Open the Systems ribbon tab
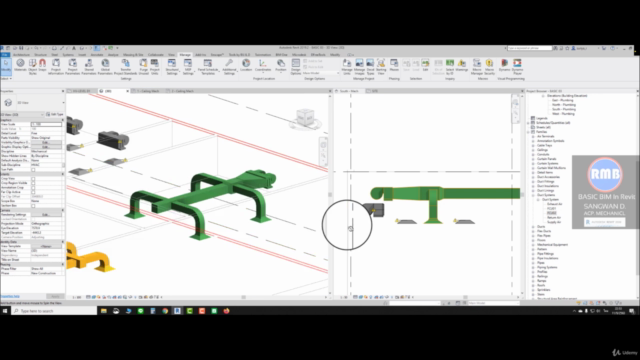Screen dimensions: 640x360 [x=68, y=55]
